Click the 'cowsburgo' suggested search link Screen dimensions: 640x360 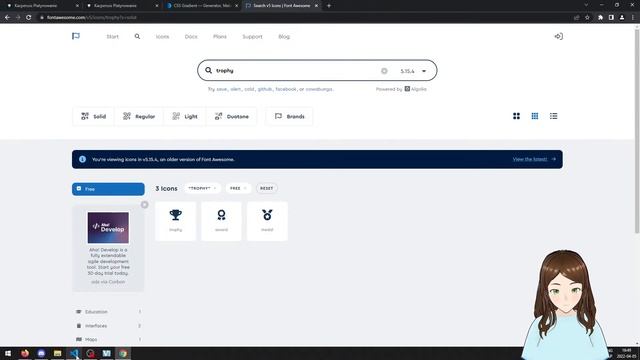319,89
